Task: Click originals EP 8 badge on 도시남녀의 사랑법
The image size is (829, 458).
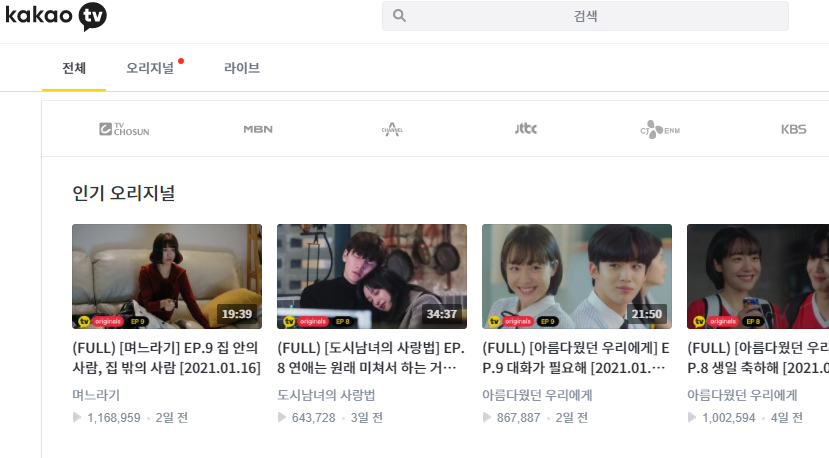Action: [x=319, y=321]
